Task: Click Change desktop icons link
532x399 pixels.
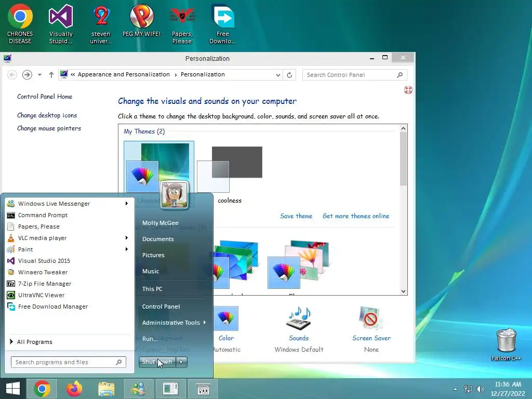Action: tap(47, 115)
